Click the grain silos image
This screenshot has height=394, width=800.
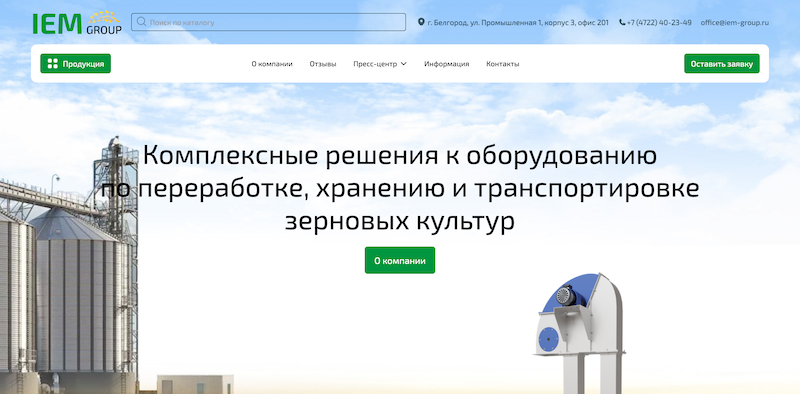click(69, 265)
